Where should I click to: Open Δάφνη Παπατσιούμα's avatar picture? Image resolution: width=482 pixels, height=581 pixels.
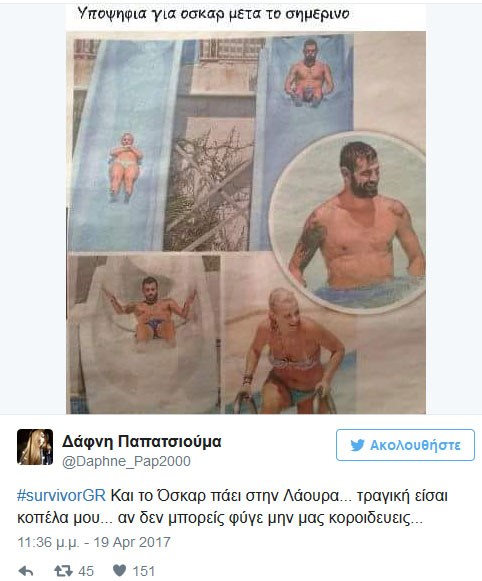(35, 447)
